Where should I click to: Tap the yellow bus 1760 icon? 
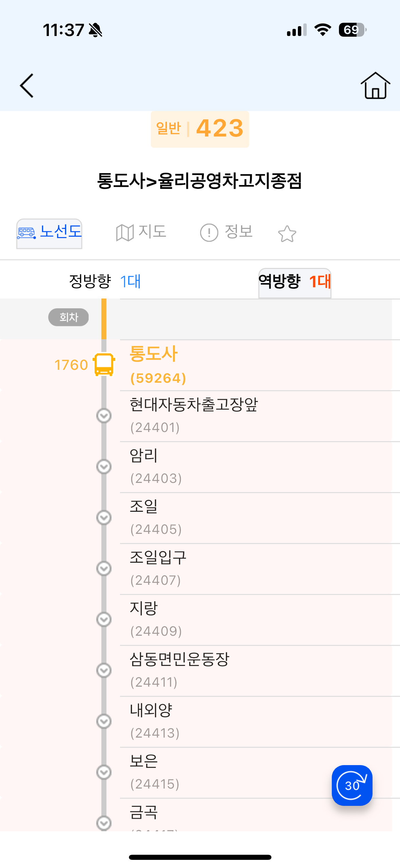coord(104,364)
